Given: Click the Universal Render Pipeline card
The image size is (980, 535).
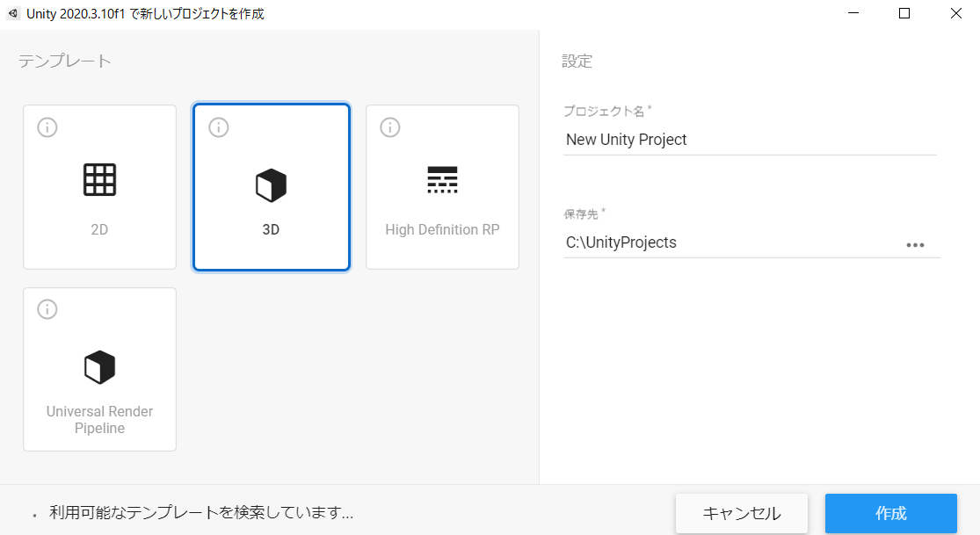Looking at the screenshot, I should [99, 369].
